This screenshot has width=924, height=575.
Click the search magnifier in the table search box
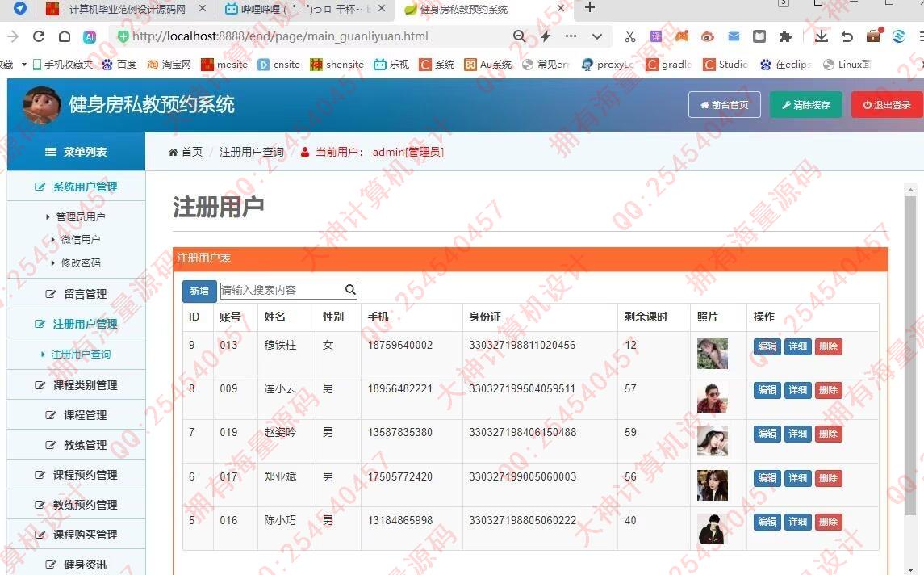click(350, 290)
